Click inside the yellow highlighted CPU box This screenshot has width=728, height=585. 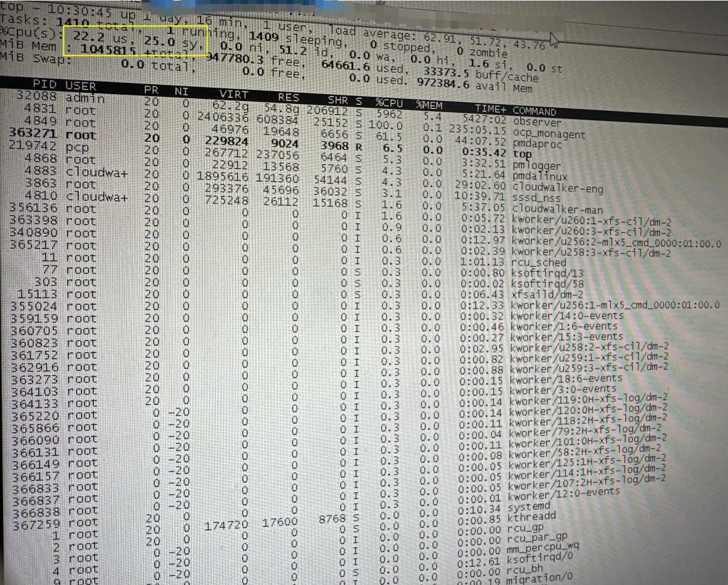pyautogui.click(x=135, y=41)
